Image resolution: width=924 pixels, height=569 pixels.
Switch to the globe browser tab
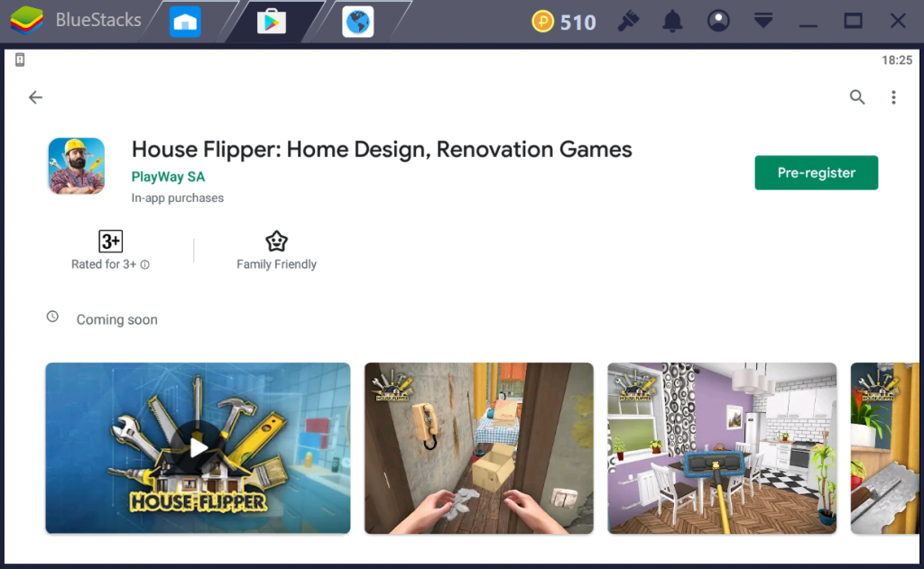(358, 22)
